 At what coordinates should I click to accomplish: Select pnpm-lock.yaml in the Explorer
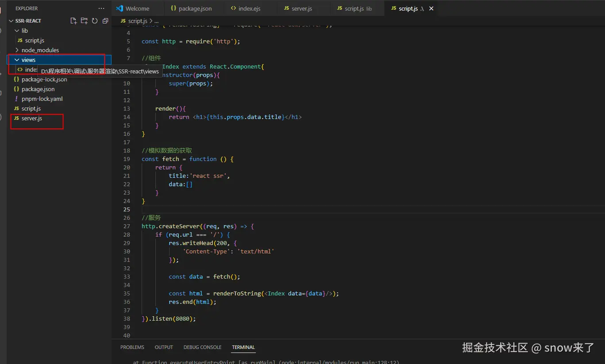click(42, 99)
